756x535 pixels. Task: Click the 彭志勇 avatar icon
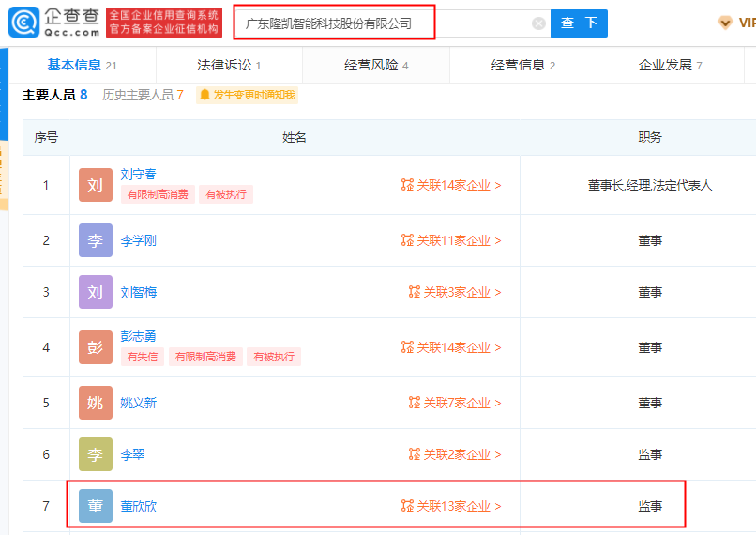pos(96,347)
